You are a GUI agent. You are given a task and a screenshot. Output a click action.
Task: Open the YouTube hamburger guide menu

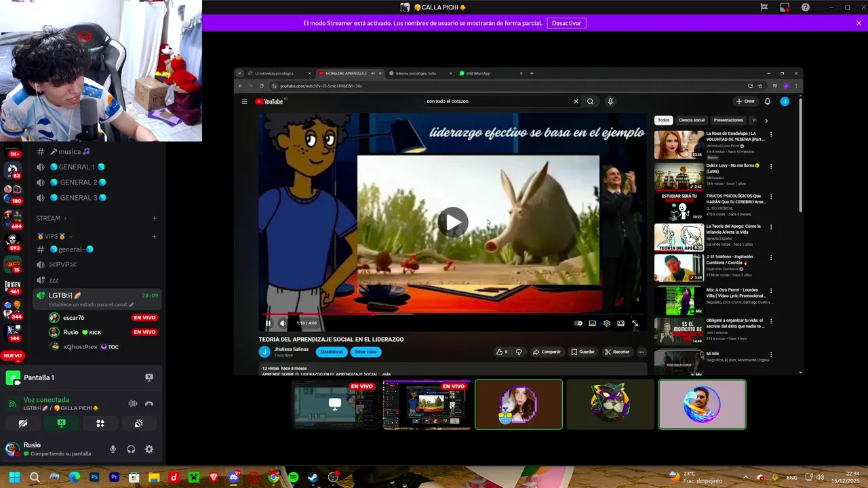click(244, 102)
